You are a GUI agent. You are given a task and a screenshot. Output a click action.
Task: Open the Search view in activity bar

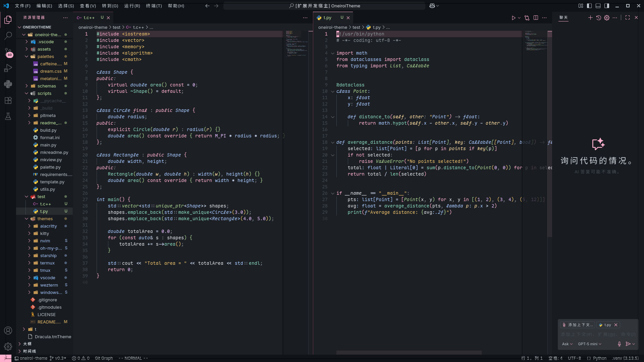tap(8, 35)
